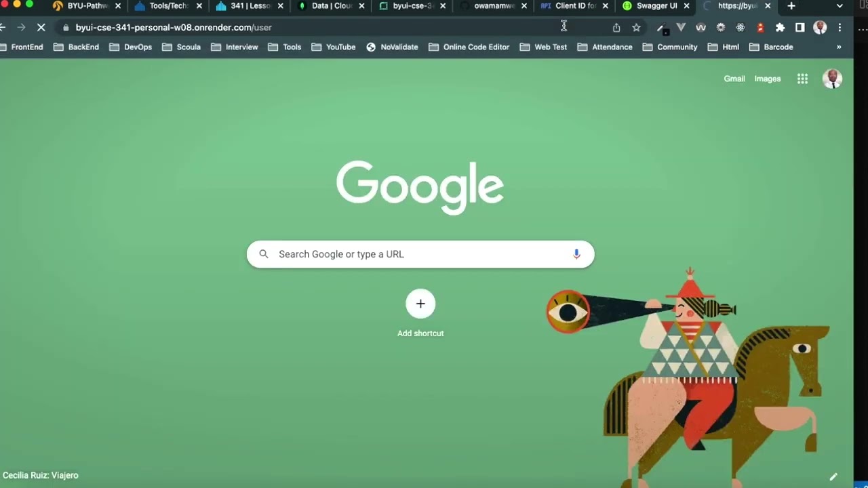Close the Tools/Tech tab
This screenshot has width=868, height=488.
tap(199, 6)
